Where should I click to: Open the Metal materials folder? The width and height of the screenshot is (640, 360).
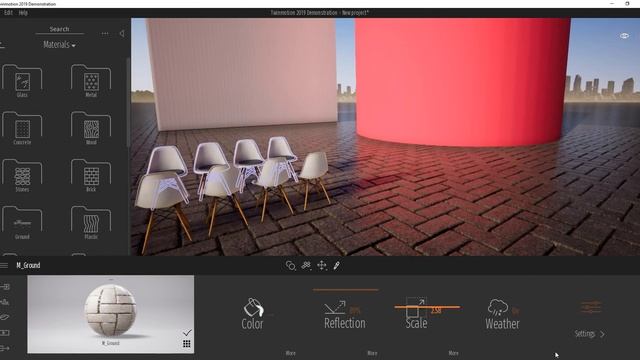(91, 80)
